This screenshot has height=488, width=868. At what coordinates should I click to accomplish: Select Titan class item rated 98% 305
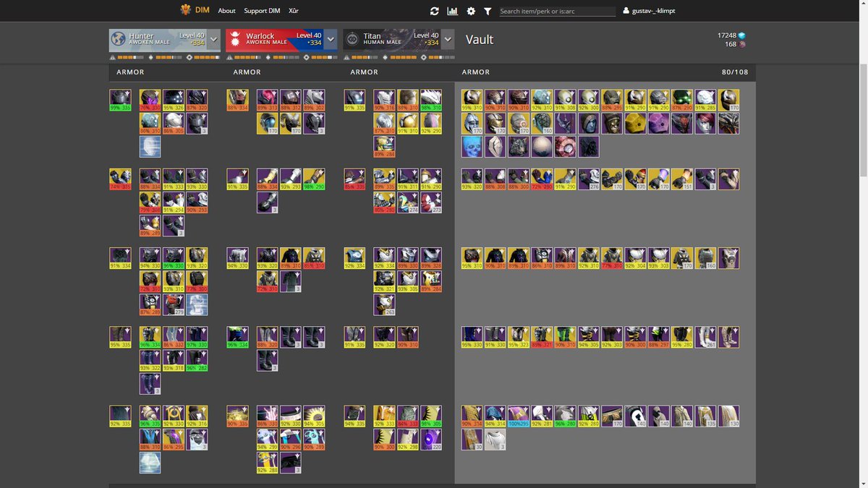[431, 416]
